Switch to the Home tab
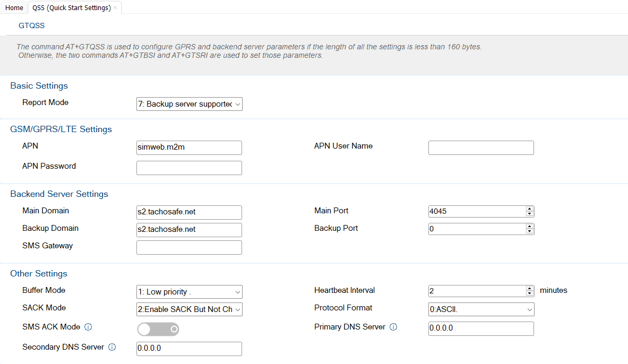This screenshot has height=364, width=628. pos(14,7)
